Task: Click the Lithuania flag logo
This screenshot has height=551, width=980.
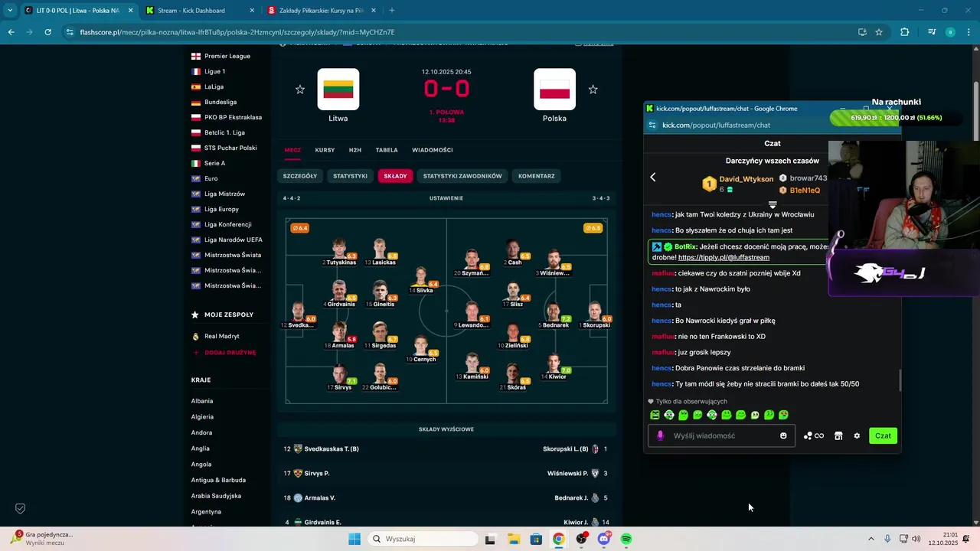Action: pyautogui.click(x=338, y=90)
